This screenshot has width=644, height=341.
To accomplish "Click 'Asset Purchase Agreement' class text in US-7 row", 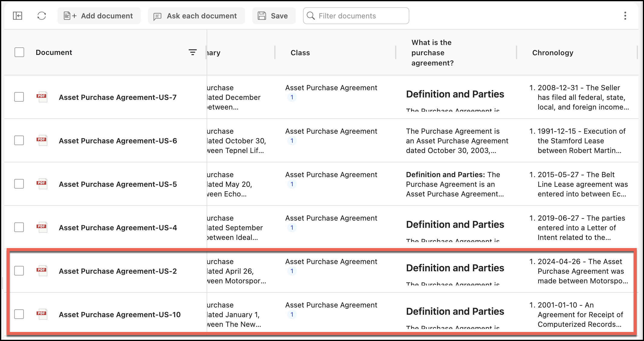I will (331, 88).
